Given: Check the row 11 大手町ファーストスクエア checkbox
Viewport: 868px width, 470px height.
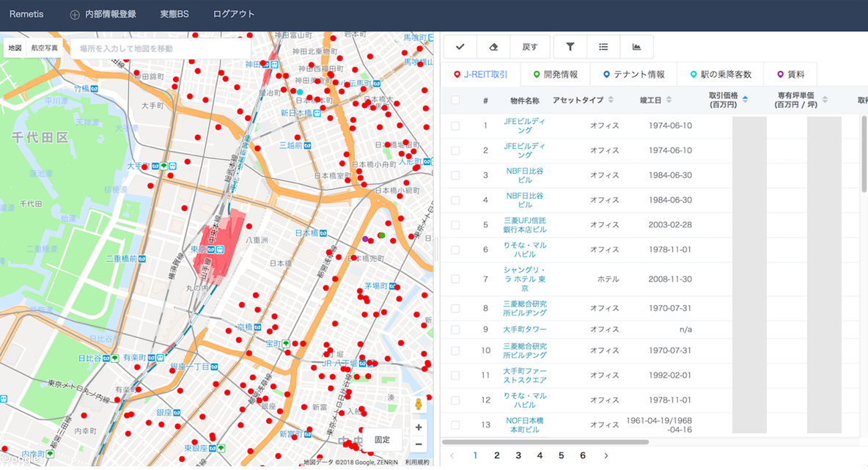Looking at the screenshot, I should [455, 375].
